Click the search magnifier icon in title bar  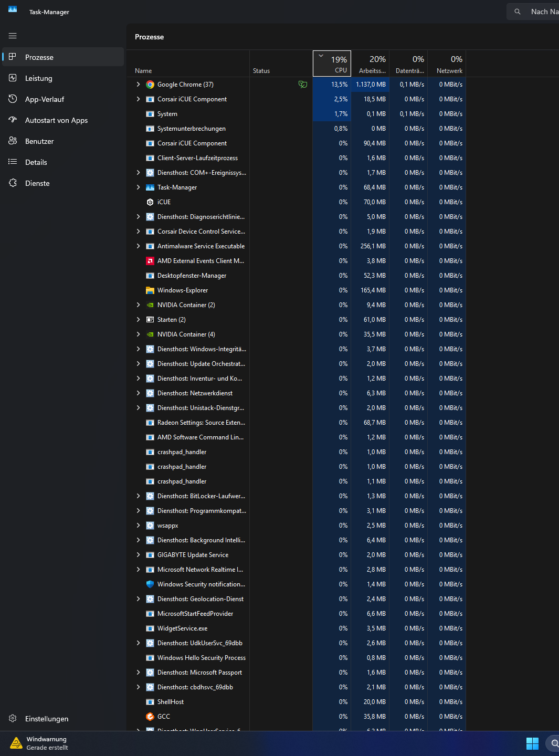518,12
